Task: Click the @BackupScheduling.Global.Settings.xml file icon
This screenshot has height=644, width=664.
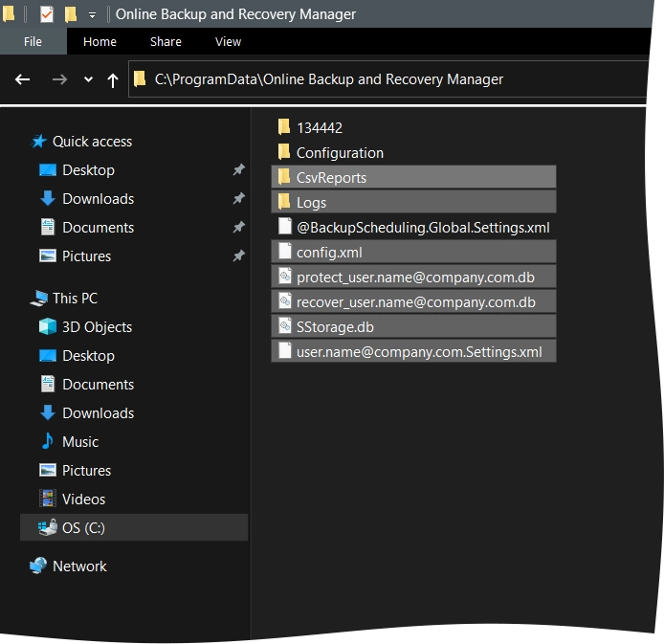Action: (x=284, y=226)
